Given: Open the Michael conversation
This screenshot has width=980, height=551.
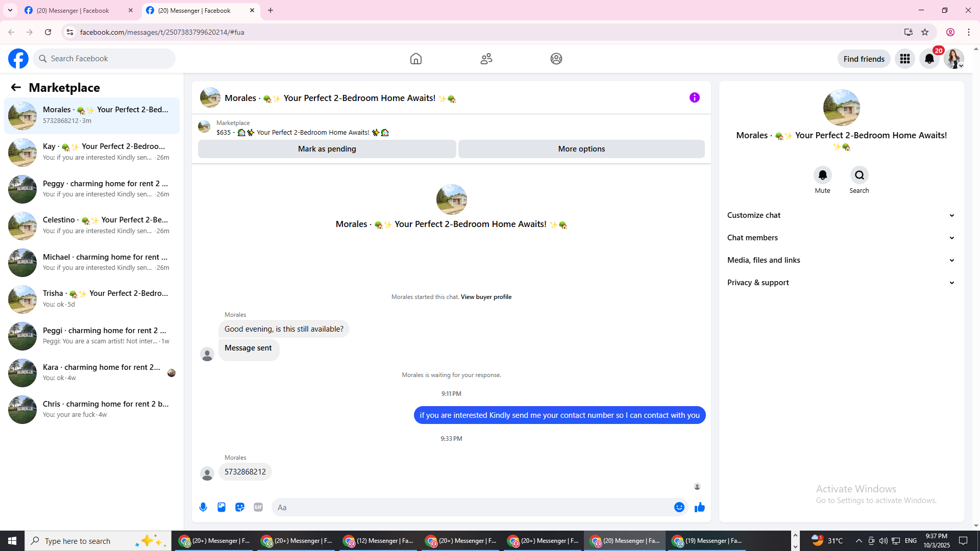Looking at the screenshot, I should coord(92,262).
